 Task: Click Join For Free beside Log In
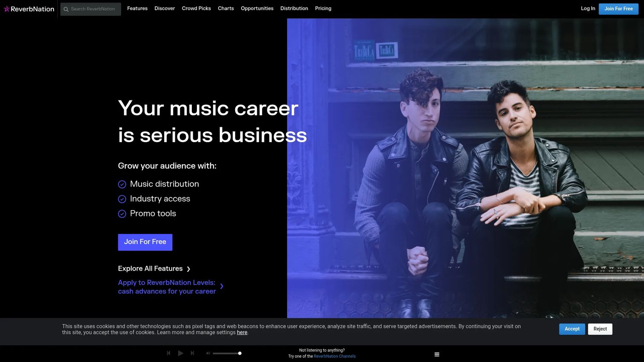pos(618,9)
